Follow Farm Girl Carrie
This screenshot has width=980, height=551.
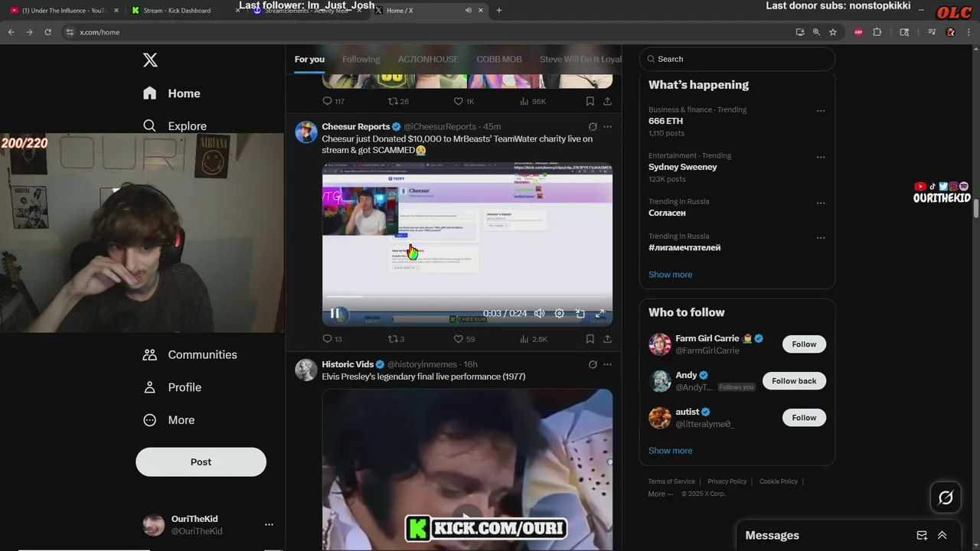pyautogui.click(x=804, y=344)
